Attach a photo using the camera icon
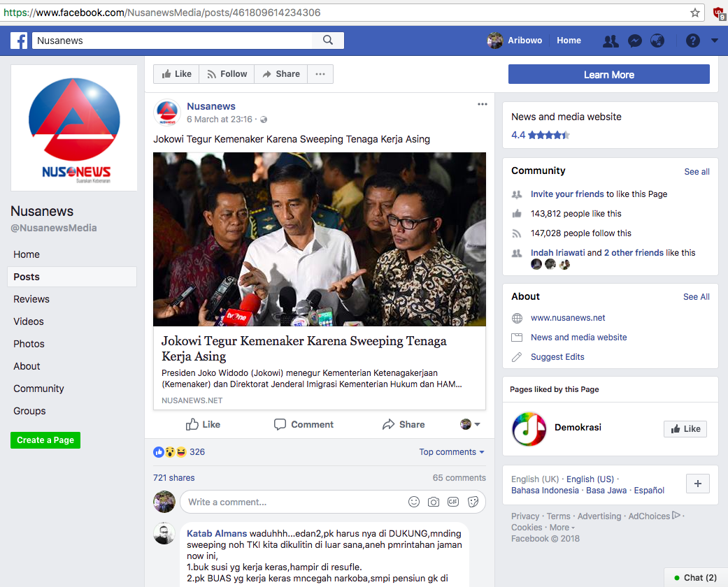 point(433,502)
